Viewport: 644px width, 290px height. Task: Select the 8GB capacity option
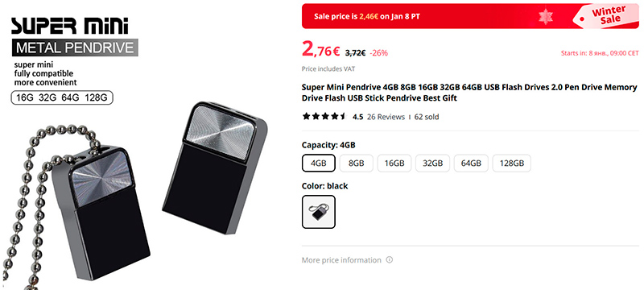click(356, 163)
